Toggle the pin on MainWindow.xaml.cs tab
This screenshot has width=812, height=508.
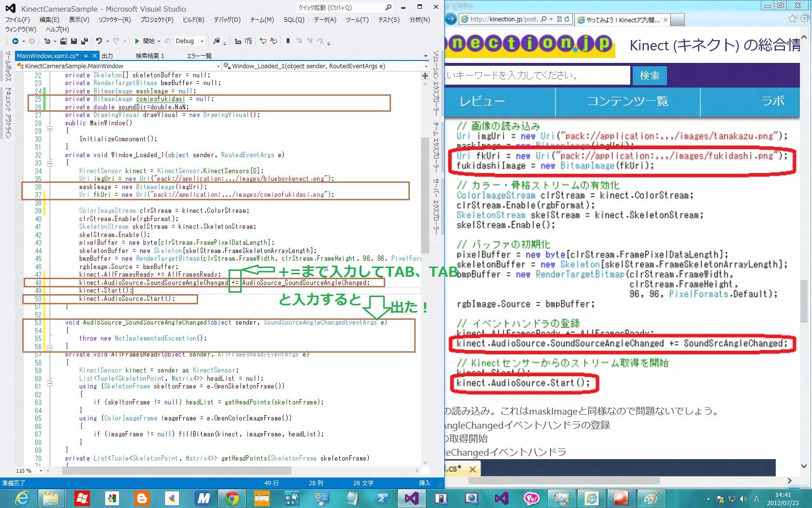(x=86, y=56)
